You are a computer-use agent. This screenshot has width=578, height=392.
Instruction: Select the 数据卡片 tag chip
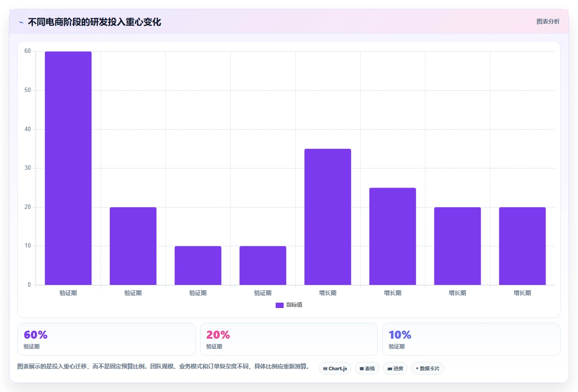point(428,368)
